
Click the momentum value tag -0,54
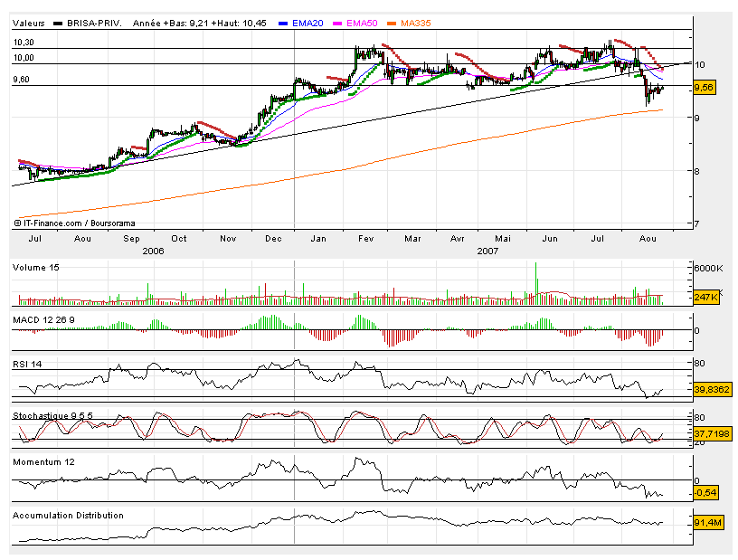tap(706, 493)
